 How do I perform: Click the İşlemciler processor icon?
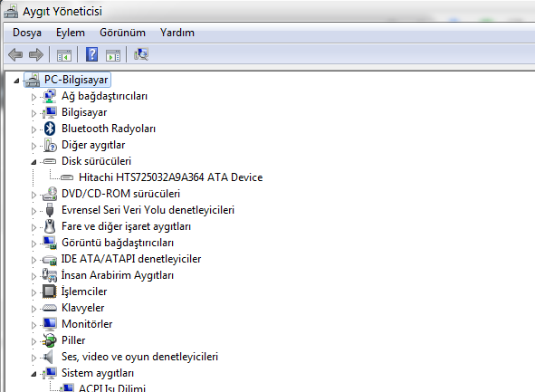coord(50,292)
